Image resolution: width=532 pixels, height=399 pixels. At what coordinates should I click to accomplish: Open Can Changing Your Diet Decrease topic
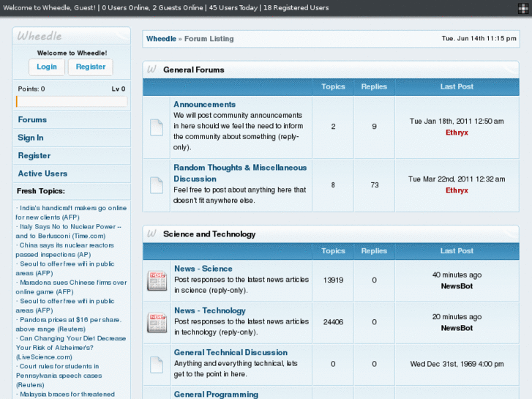[x=71, y=348]
